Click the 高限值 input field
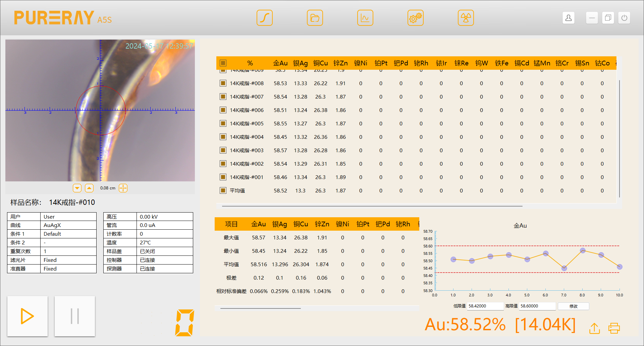Image resolution: width=644 pixels, height=346 pixels. (x=537, y=306)
